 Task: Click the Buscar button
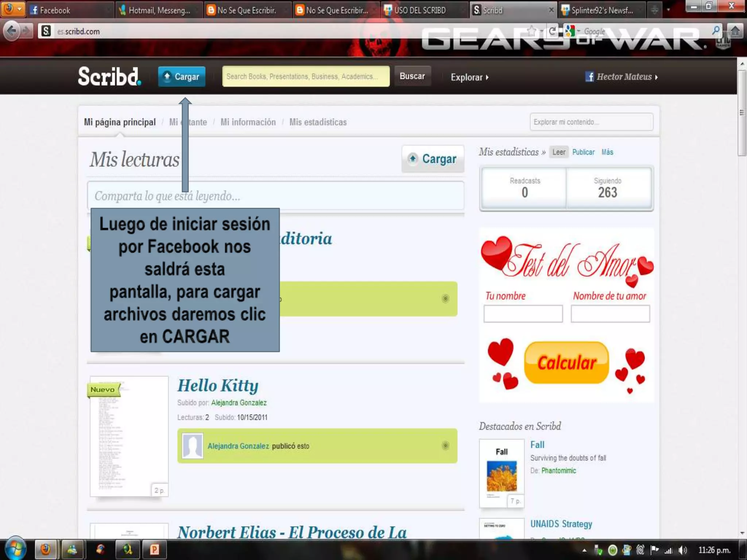(x=412, y=76)
